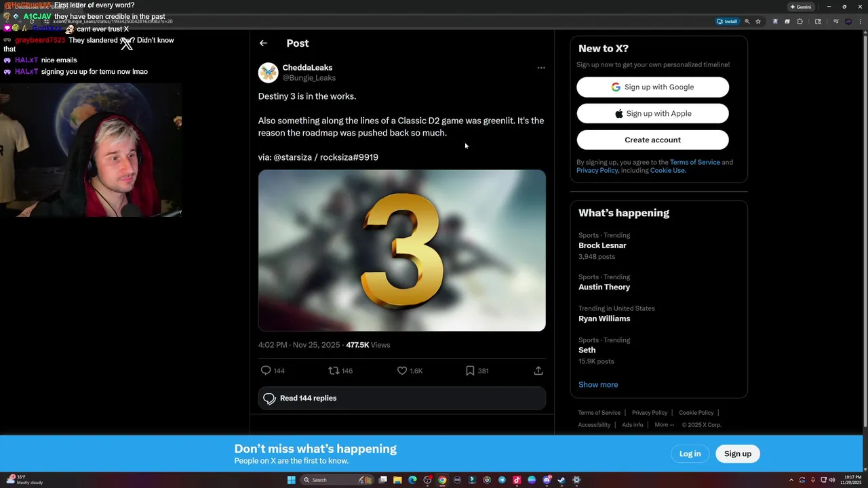868x488 pixels.
Task: Click the Gemini button in Chrome title bar
Action: (x=801, y=7)
